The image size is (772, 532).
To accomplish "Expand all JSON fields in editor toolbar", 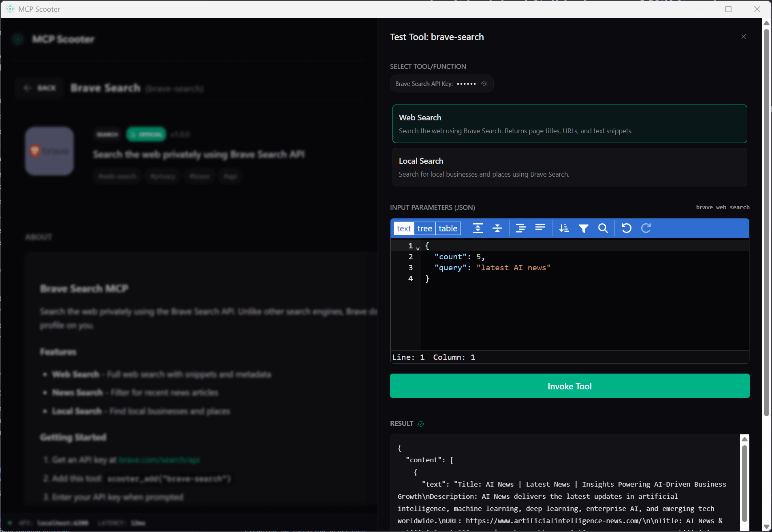I will pos(478,228).
